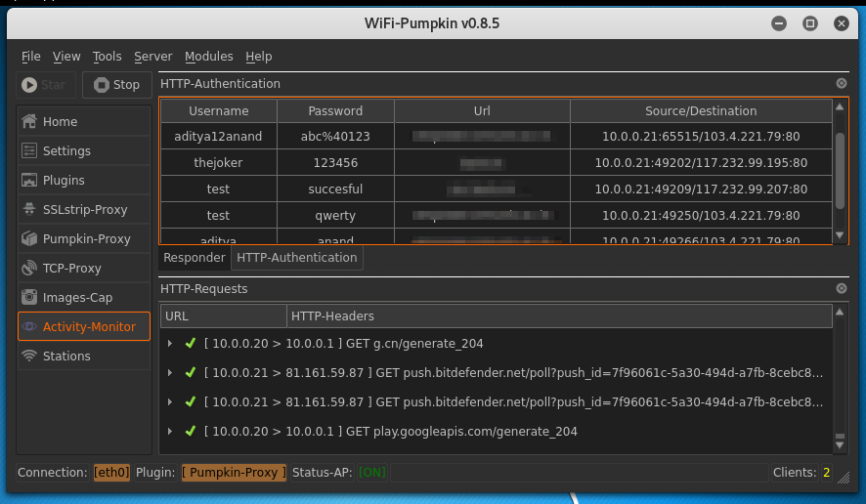
Task: Click the [ON] Status-AP indicator
Action: [372, 473]
